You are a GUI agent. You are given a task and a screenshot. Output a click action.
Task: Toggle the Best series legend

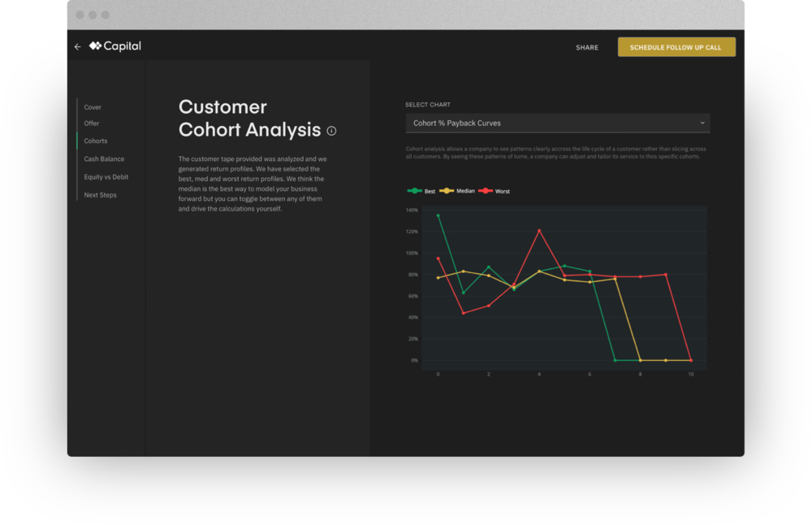(x=421, y=191)
